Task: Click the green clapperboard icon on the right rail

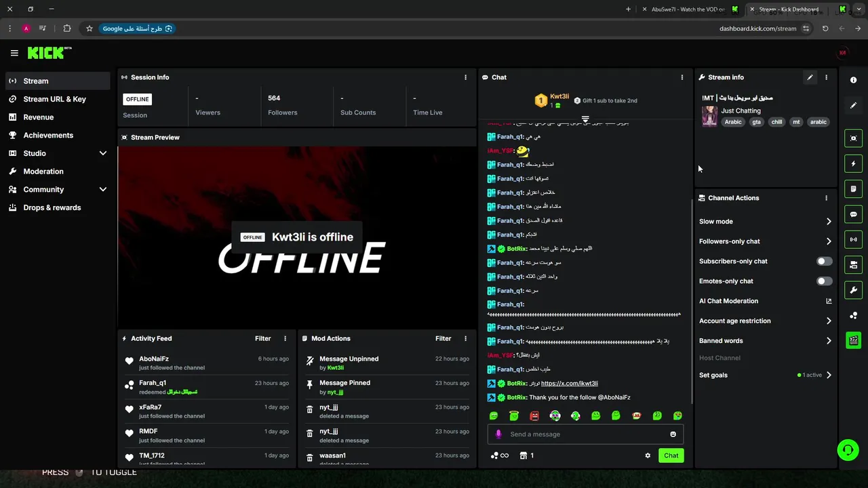Action: click(x=853, y=340)
